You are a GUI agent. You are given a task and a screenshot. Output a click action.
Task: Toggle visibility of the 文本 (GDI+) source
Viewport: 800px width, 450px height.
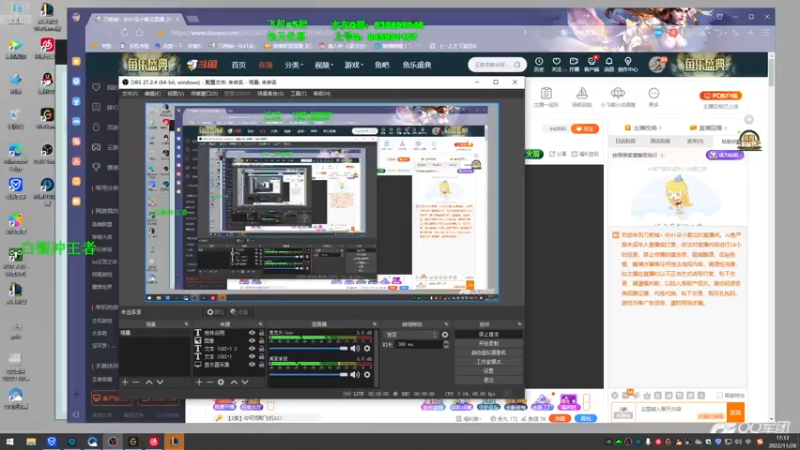click(252, 357)
